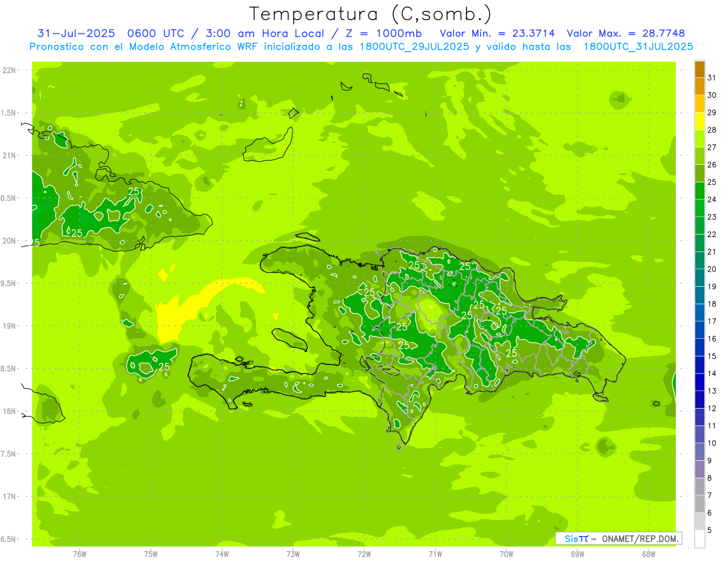Image resolution: width=728 pixels, height=562 pixels.
Task: Click the latitude axis label "1.5N"
Action: point(9,113)
